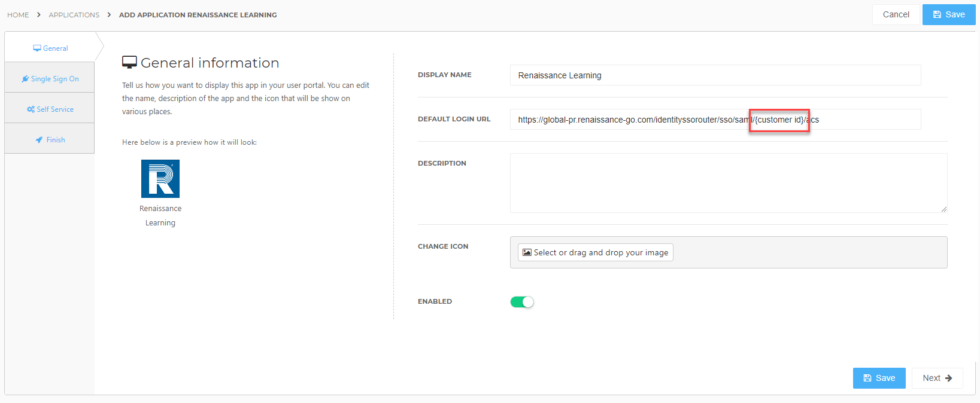Click the DESCRIPTION label
980x403 pixels.
(442, 163)
